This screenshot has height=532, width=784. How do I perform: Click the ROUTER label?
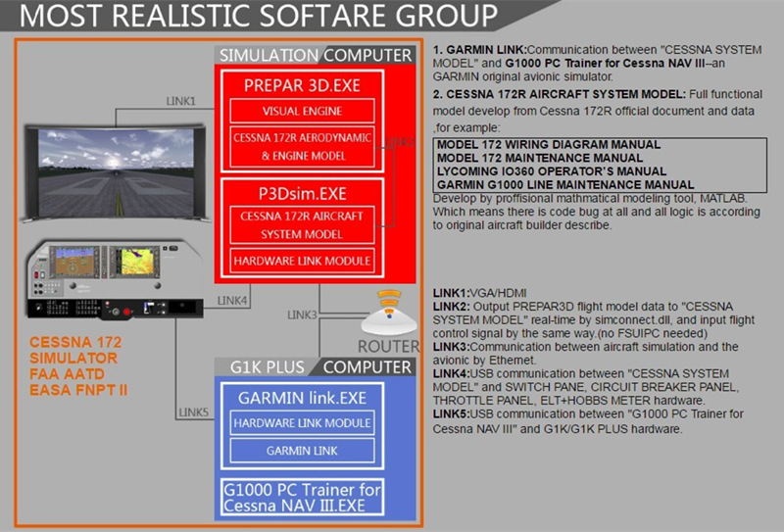[x=388, y=347]
